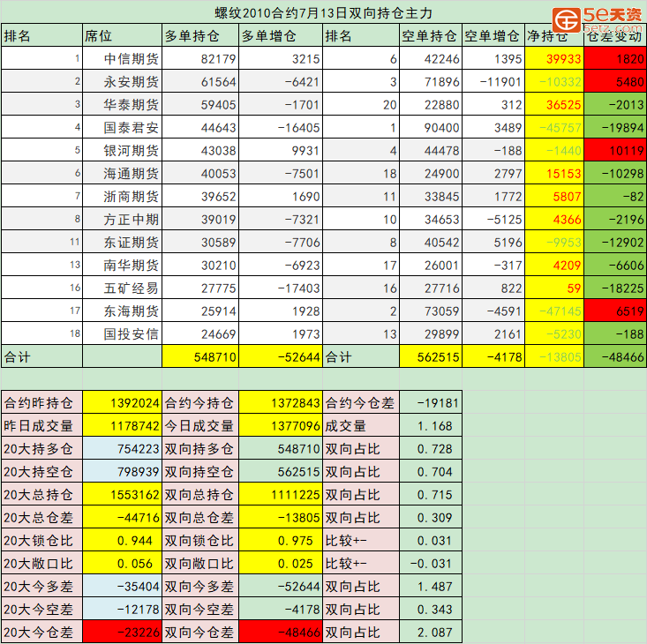The height and width of the screenshot is (644, 647).
Task: Select short increase value -11901
Action: 493,81
